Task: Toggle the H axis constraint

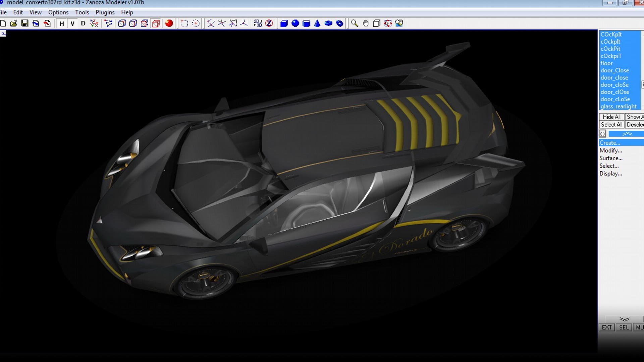Action: tap(61, 23)
